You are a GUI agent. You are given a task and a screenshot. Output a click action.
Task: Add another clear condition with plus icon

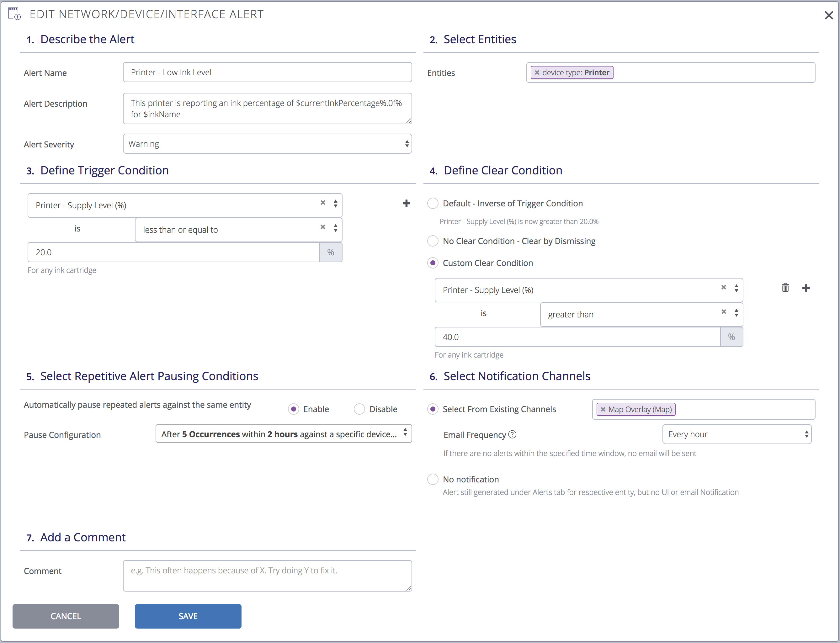806,288
